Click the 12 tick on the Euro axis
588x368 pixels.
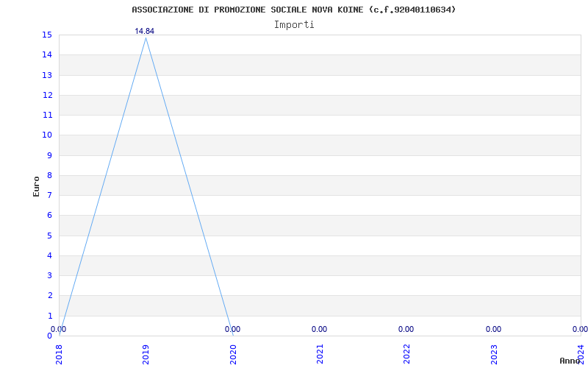click(47, 95)
